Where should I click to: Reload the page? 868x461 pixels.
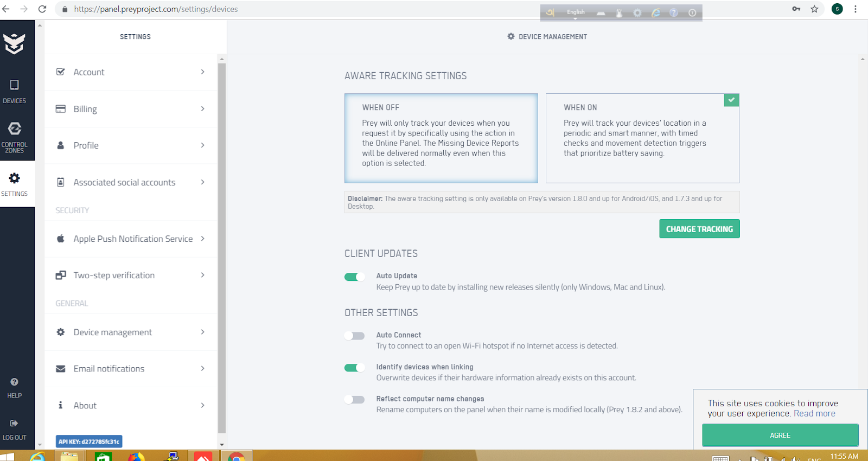[42, 9]
